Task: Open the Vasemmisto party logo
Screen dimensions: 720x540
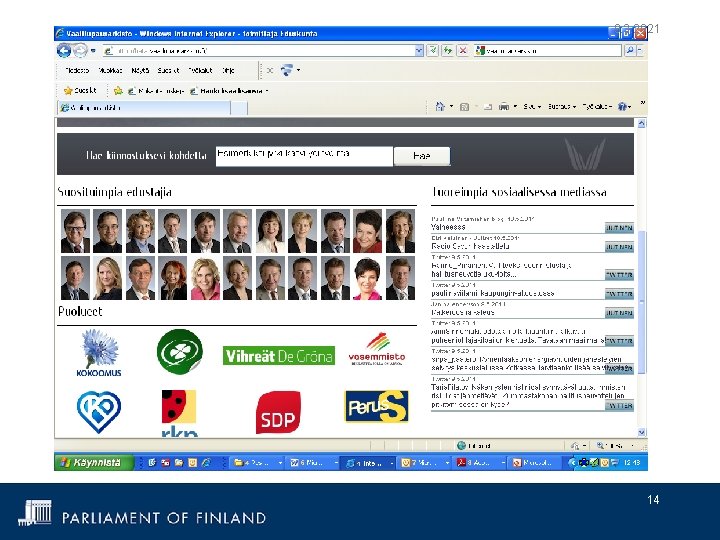Action: click(x=377, y=349)
